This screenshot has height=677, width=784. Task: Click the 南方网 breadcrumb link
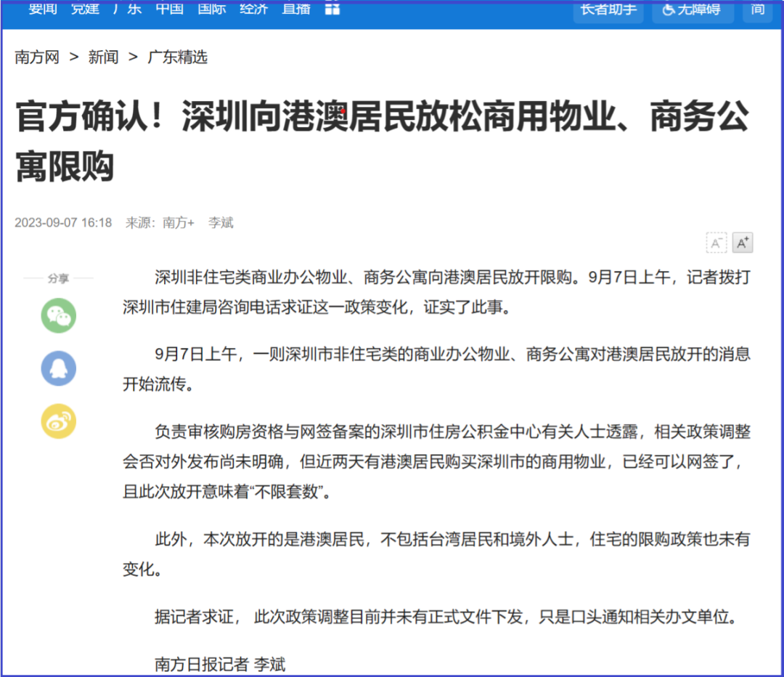[36, 57]
